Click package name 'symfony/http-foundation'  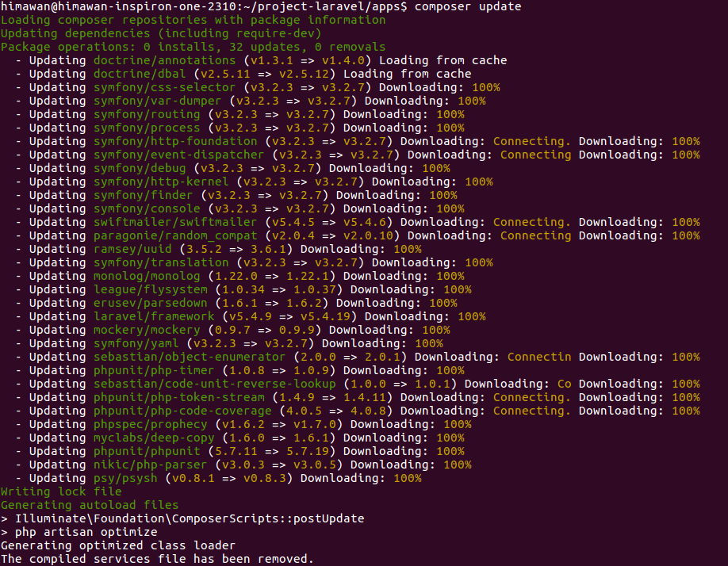(175, 141)
